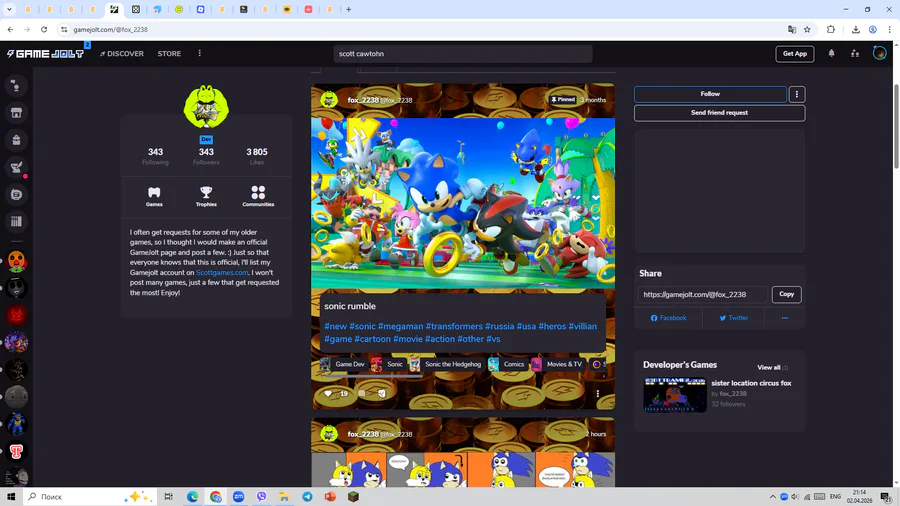The image size is (900, 506).
Task: Like the sonic rumble post
Action: click(x=328, y=394)
